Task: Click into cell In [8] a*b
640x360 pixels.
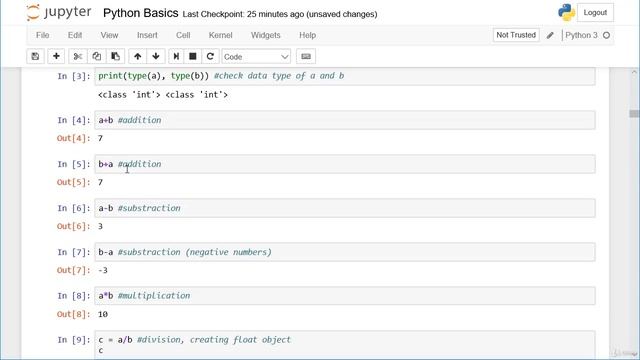Action: point(345,296)
